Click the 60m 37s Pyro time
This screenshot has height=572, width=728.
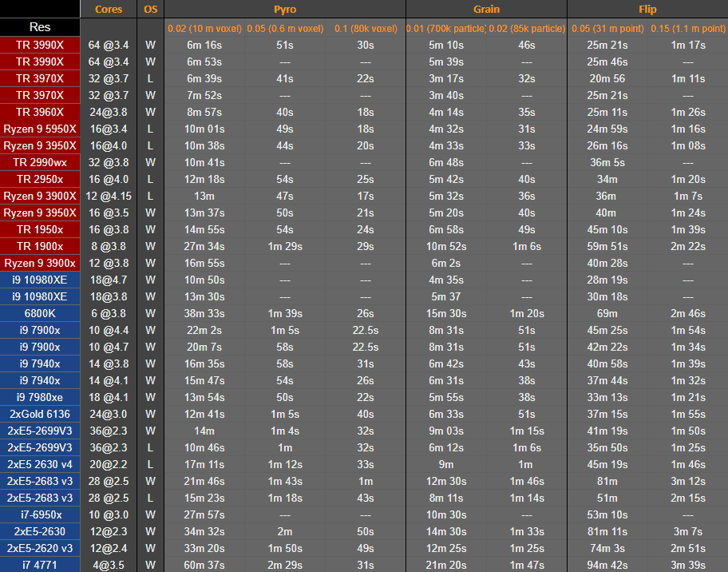coord(204,565)
